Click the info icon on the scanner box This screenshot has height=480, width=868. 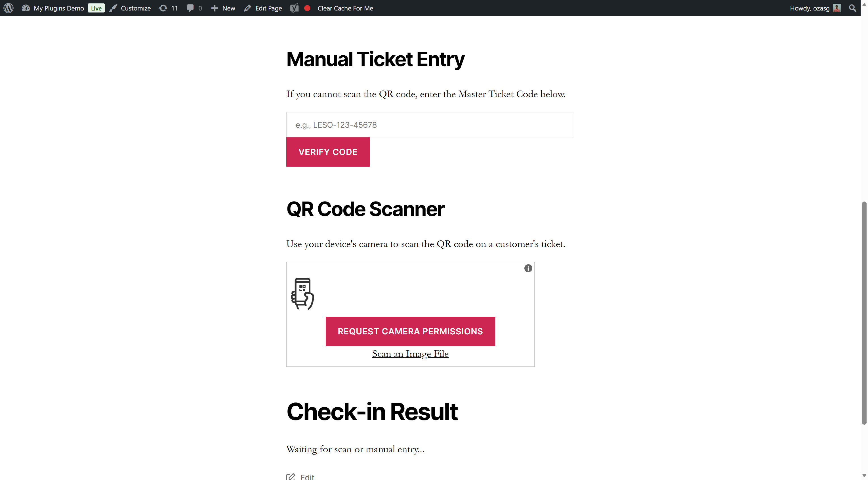coord(528,268)
